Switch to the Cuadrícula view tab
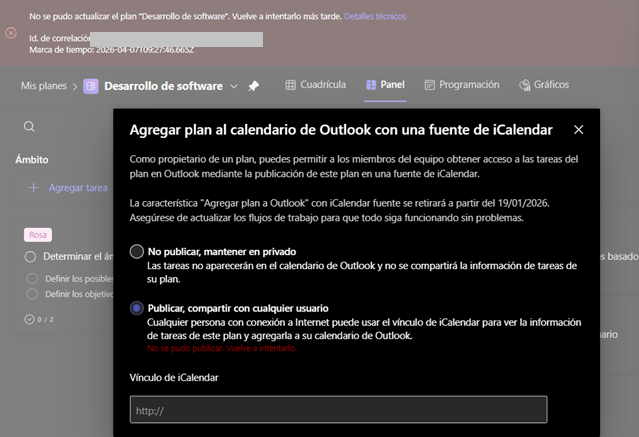Viewport: 639px width, 437px height. [315, 85]
